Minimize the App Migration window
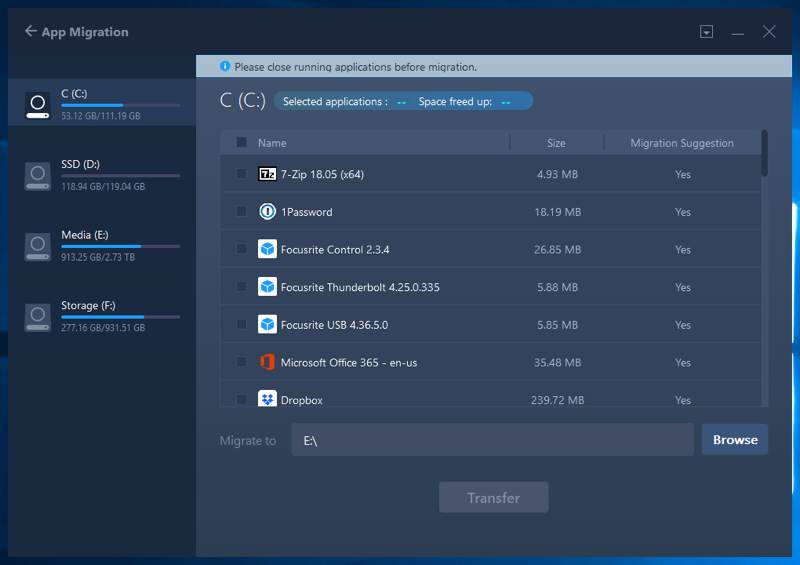The width and height of the screenshot is (800, 565). tap(737, 32)
